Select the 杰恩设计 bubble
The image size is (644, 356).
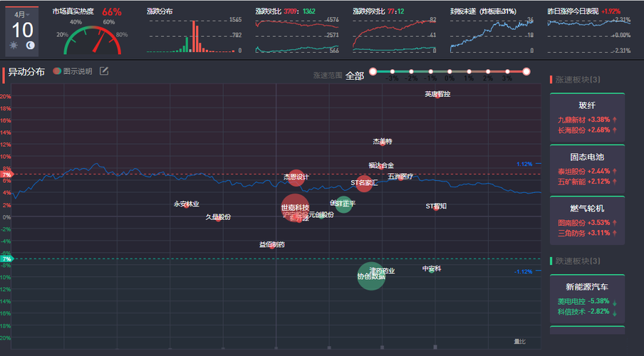coord(296,177)
